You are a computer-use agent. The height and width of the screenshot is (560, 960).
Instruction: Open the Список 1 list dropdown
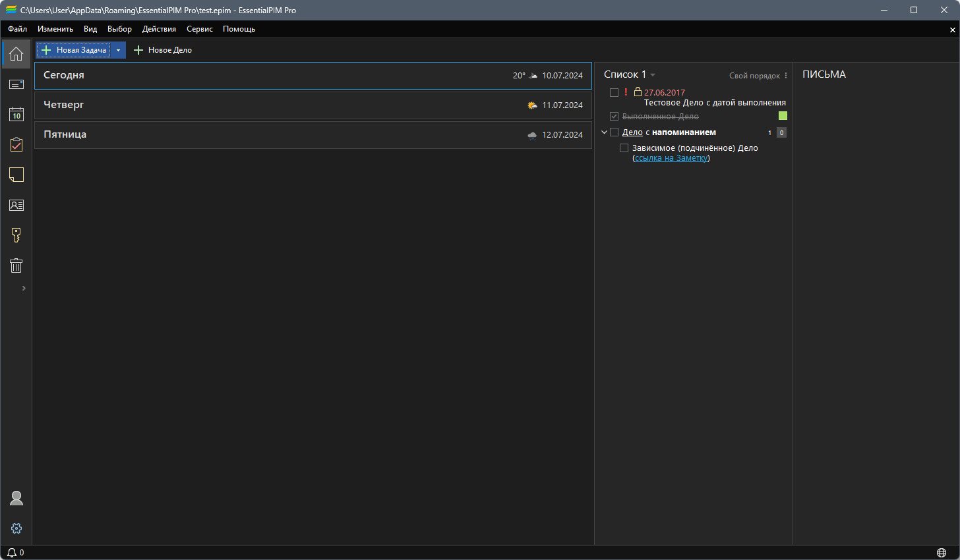pyautogui.click(x=652, y=75)
